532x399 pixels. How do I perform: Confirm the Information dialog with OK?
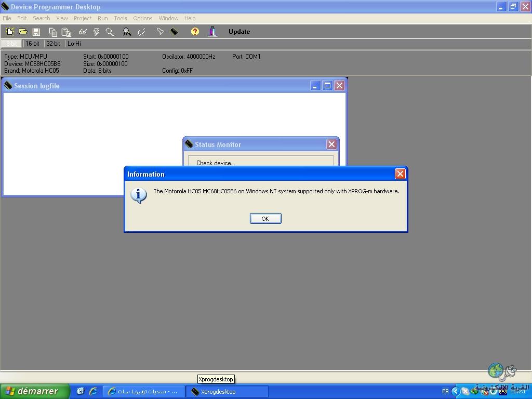click(x=265, y=219)
